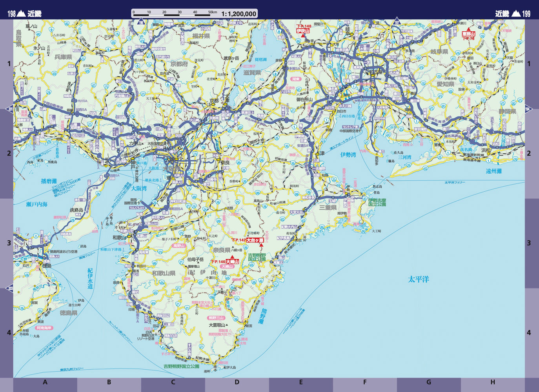Click the 福井県 prefecture label
Viewport: 539px width, 392px height.
pyautogui.click(x=201, y=36)
